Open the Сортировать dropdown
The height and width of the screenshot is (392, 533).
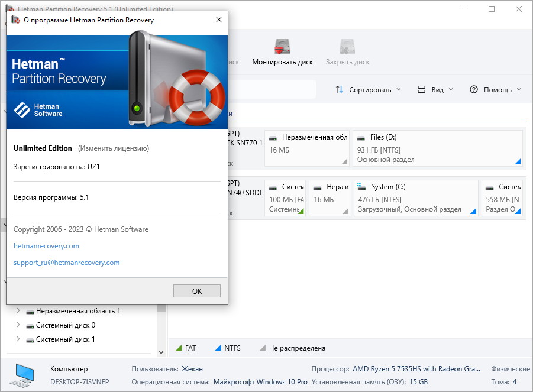pyautogui.click(x=369, y=90)
